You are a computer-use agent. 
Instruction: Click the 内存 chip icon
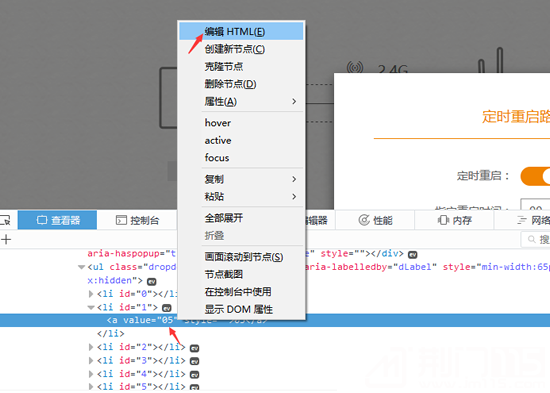(x=443, y=220)
